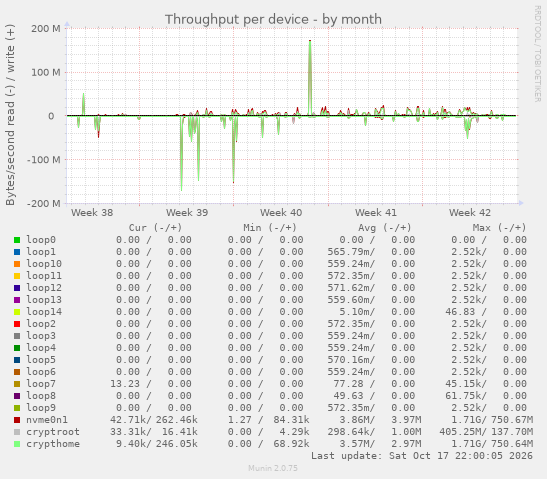Viewport: 547px width, 479px height.
Task: Select the loop6 legend label
Action: point(41,372)
